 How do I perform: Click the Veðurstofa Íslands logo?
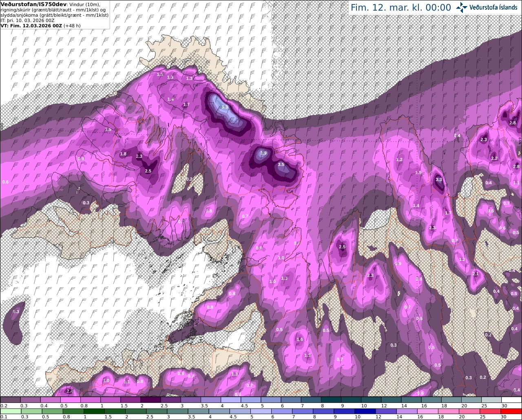486,7
